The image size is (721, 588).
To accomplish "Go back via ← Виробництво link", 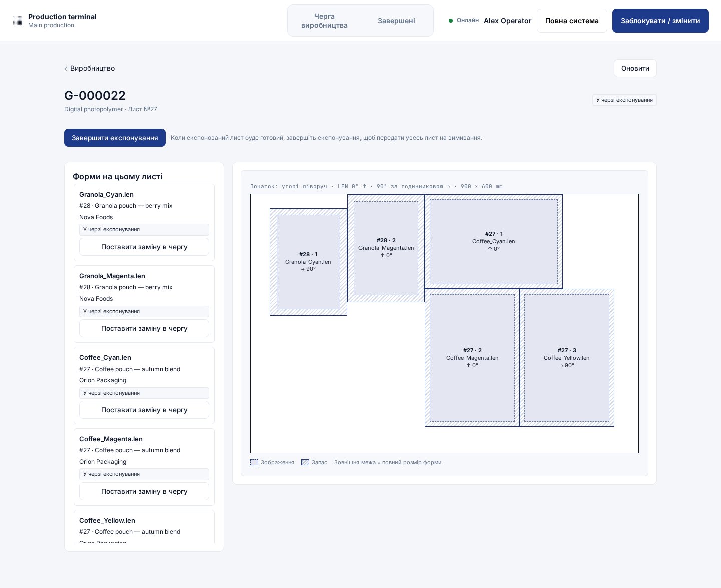I will pos(90,68).
